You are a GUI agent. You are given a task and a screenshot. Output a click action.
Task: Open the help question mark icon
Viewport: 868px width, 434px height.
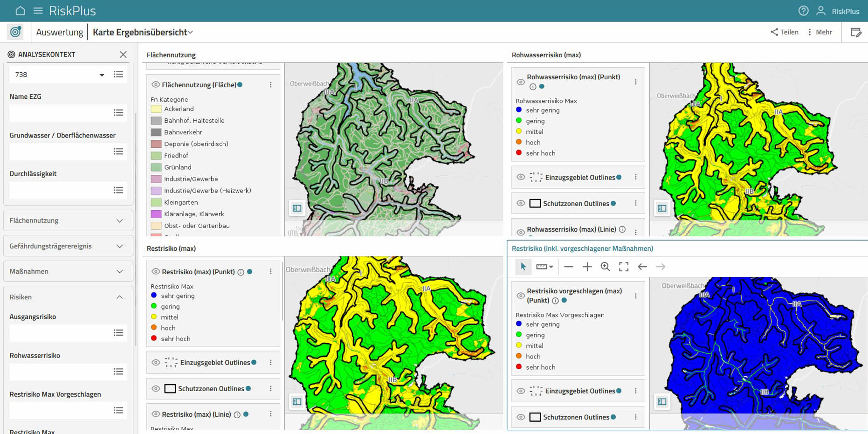click(x=803, y=11)
